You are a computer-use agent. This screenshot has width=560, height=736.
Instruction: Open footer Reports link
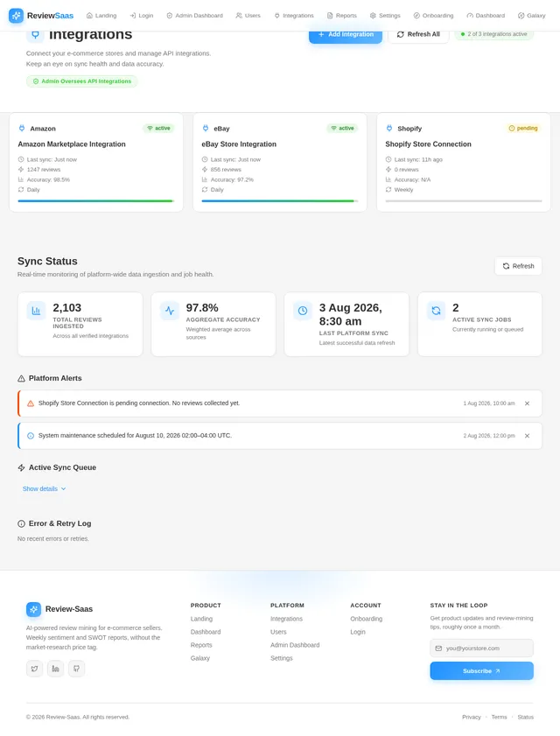click(201, 645)
